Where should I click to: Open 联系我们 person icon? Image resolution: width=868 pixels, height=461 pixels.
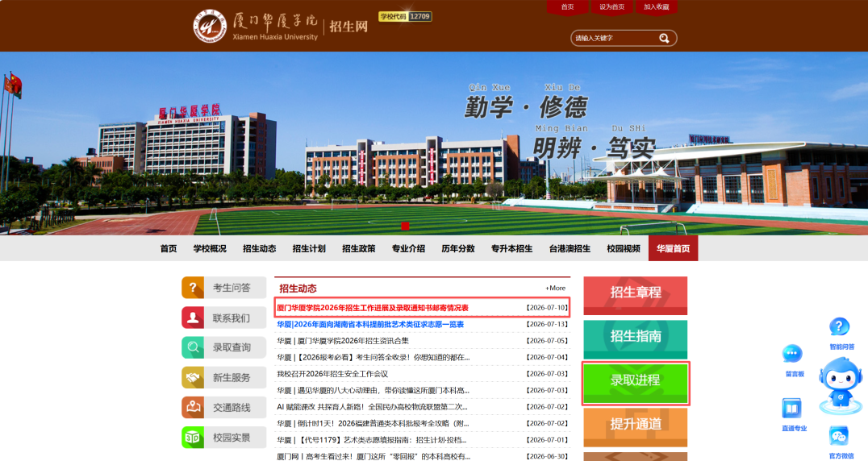point(193,318)
